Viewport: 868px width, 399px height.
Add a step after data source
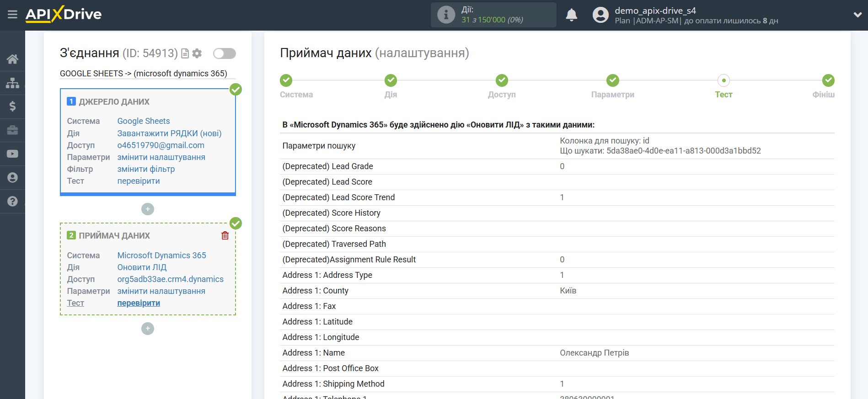[148, 209]
